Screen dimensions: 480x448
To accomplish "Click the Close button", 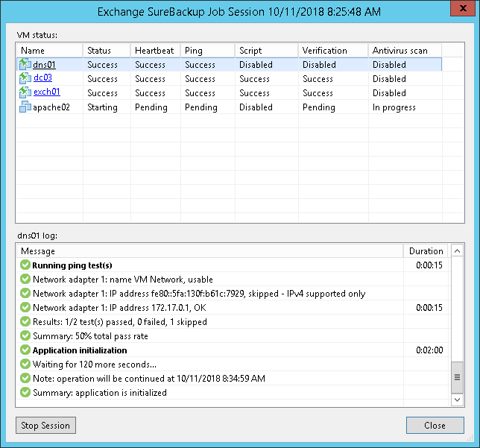I will (435, 426).
